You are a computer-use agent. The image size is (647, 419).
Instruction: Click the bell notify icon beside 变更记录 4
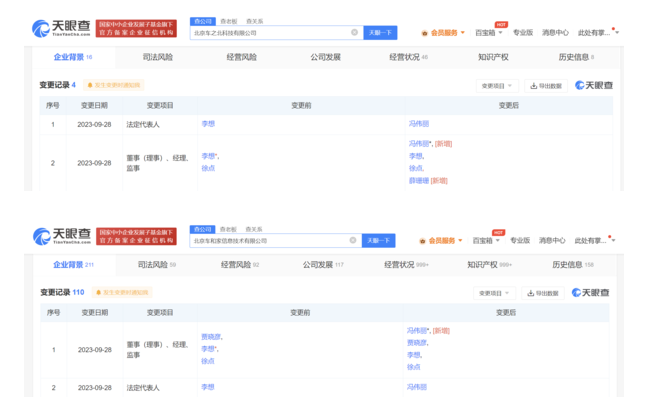(90, 85)
